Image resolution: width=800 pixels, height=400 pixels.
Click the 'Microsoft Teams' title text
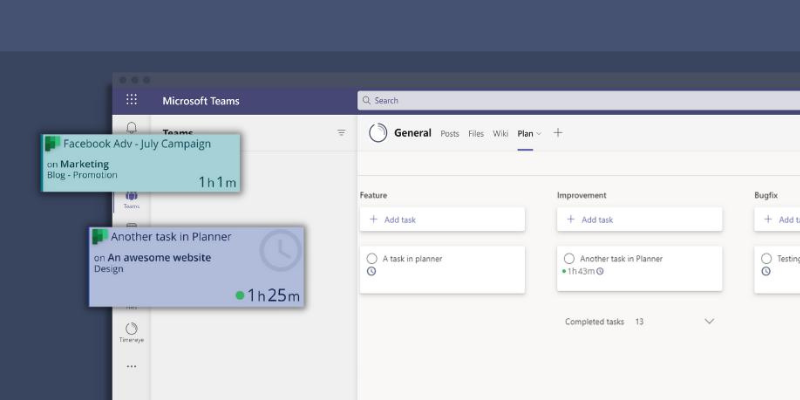(x=201, y=101)
